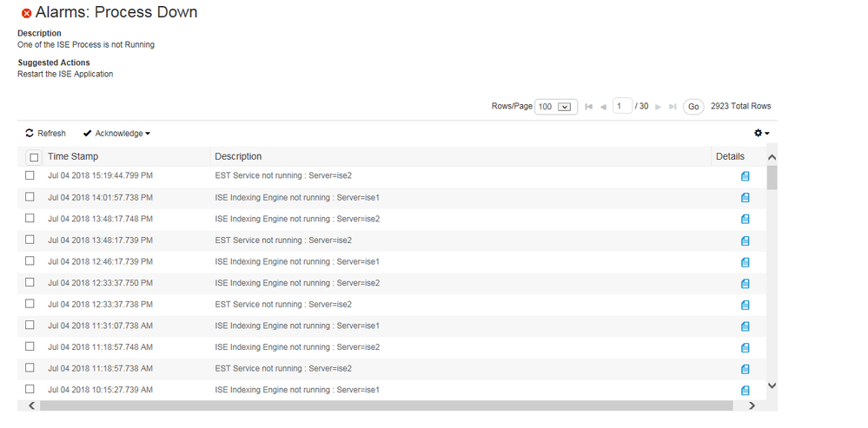Open details for the 11:18:57.738 AM alarm
This screenshot has width=868, height=428.
click(x=745, y=369)
